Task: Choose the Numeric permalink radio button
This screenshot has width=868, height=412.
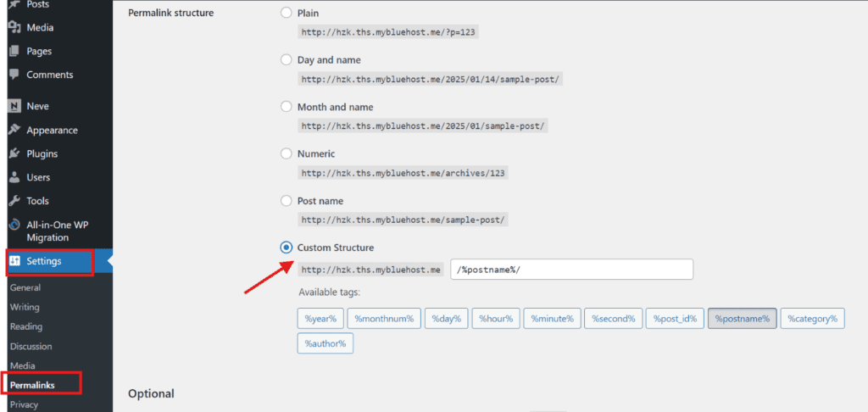Action: pyautogui.click(x=287, y=154)
